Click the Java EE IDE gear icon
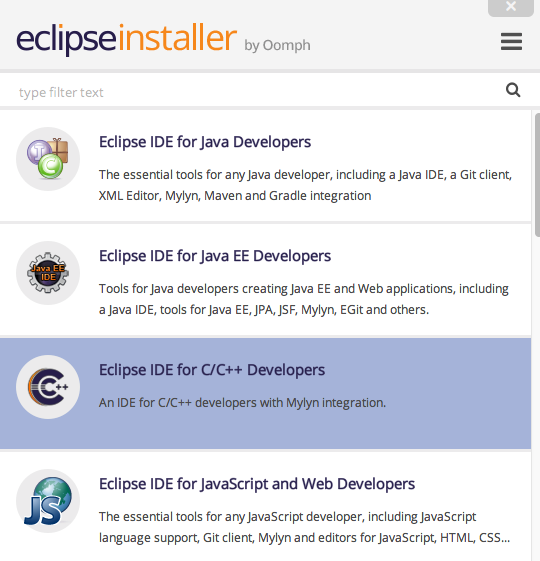Viewport: 540px width, 561px height. [48, 273]
